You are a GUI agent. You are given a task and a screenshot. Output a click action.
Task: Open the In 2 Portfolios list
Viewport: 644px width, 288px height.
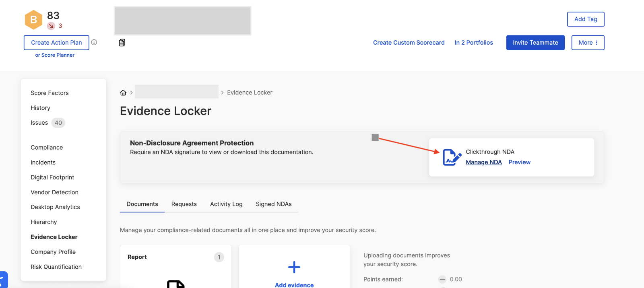click(x=474, y=43)
